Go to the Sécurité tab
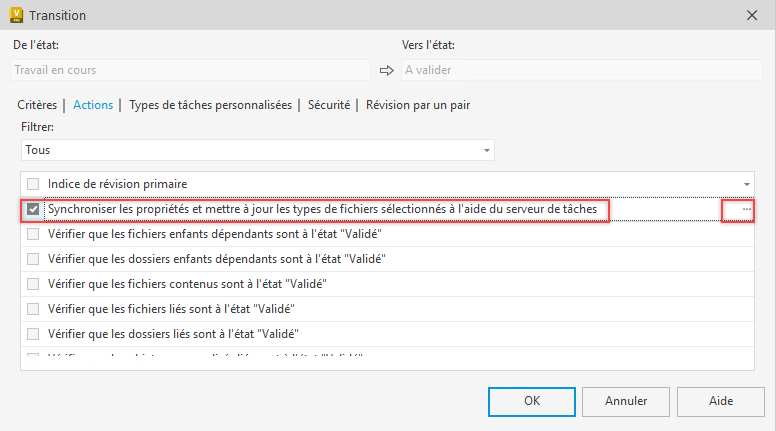776x431 pixels. [x=328, y=104]
